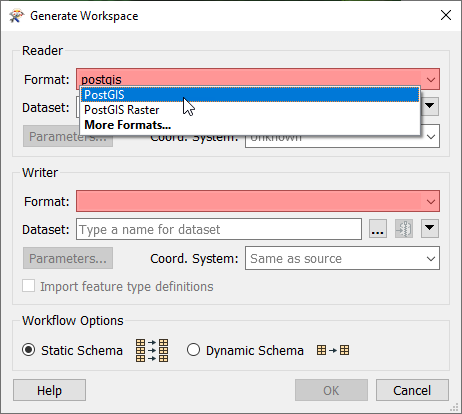Click the Writer Dataset name field
The height and width of the screenshot is (414, 462).
click(219, 229)
